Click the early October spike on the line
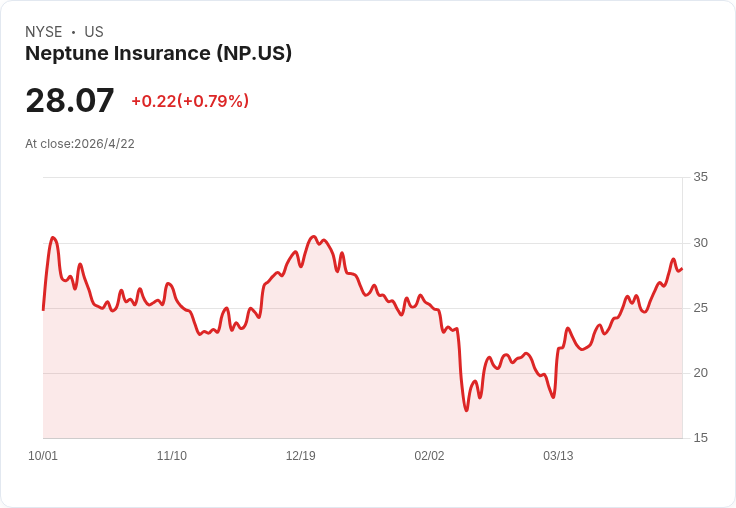This screenshot has width=736, height=508. [53, 238]
